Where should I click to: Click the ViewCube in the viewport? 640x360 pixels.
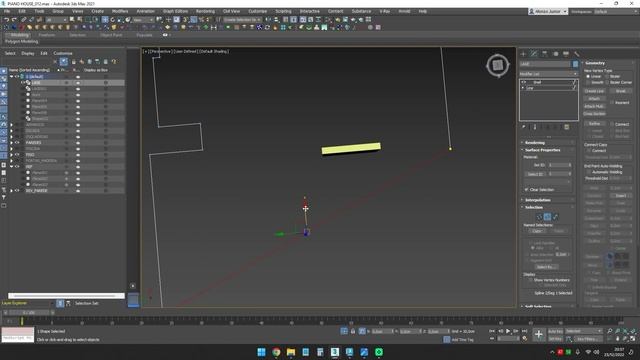coord(498,65)
